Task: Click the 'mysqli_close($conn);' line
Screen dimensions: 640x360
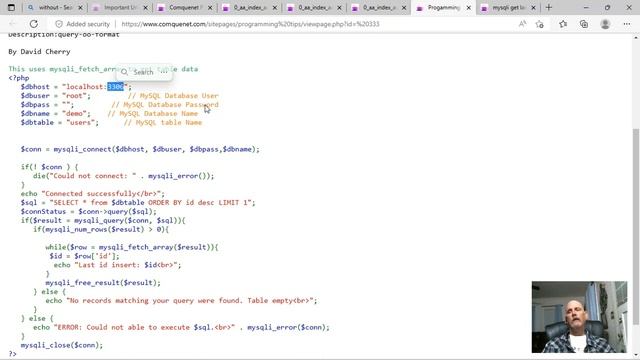Action: coord(62,345)
